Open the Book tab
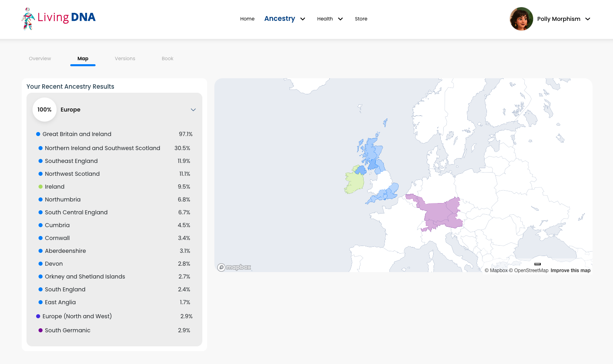 [167, 59]
